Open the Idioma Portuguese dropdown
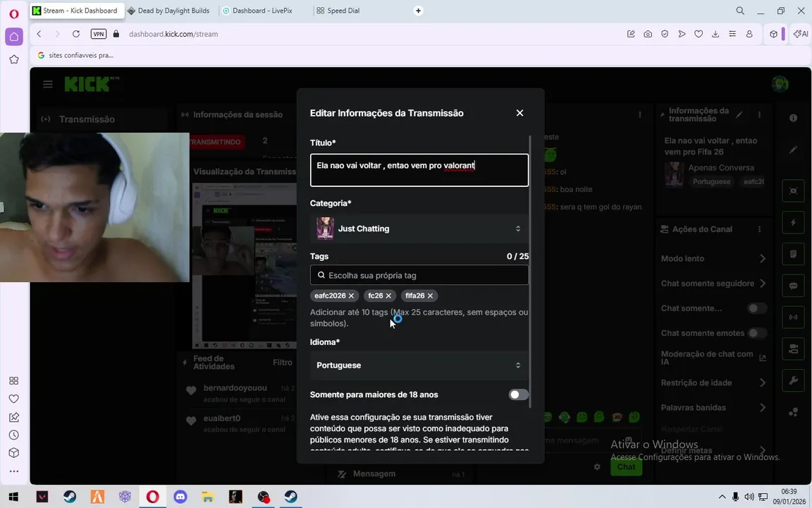812x508 pixels. click(419, 365)
